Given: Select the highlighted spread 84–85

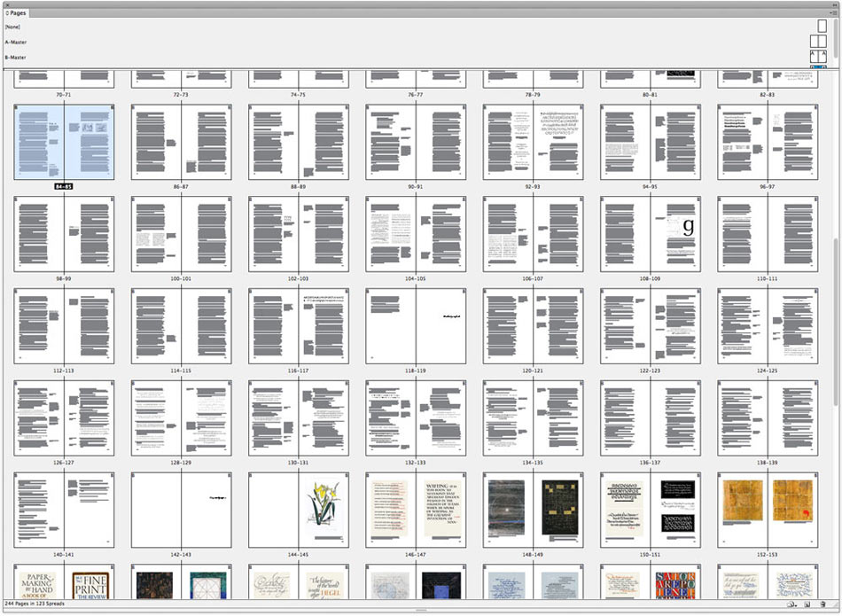Looking at the screenshot, I should click(x=64, y=142).
